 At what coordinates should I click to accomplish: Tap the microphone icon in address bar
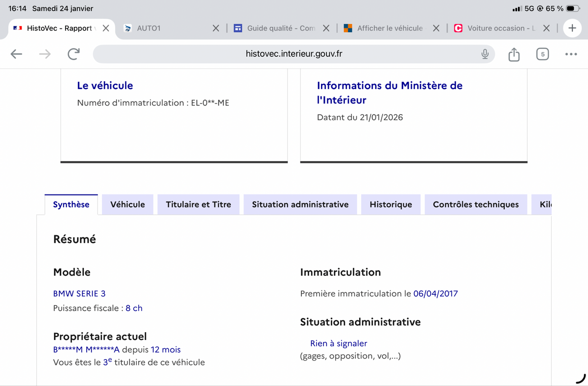[485, 54]
